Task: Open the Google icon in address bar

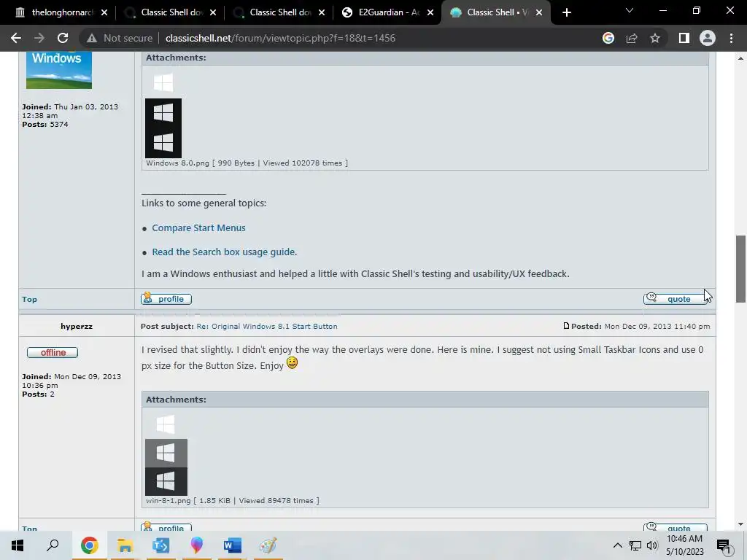Action: 608,38
